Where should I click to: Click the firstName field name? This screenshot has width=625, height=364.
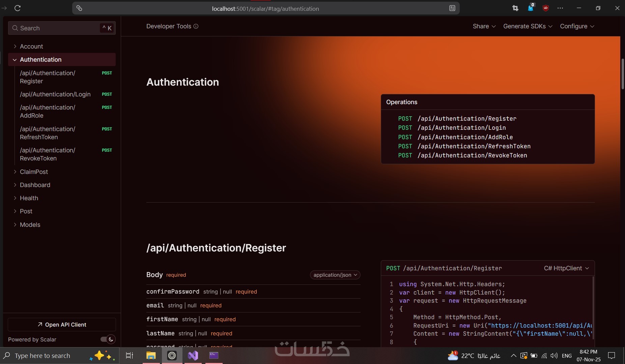tap(162, 319)
